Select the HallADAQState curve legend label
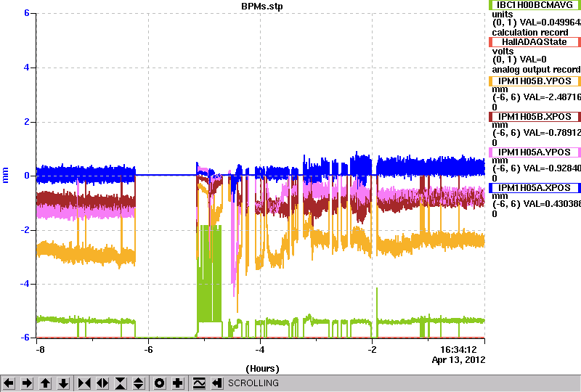 [x=535, y=42]
